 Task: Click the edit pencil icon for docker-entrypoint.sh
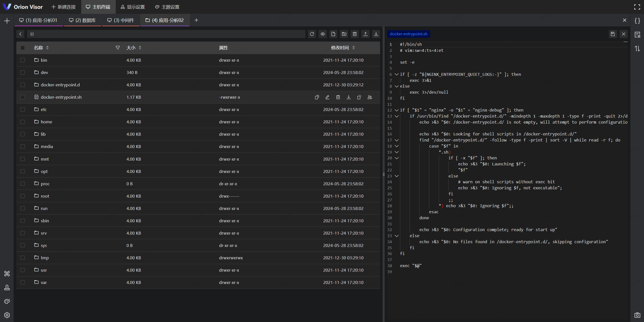tap(327, 97)
